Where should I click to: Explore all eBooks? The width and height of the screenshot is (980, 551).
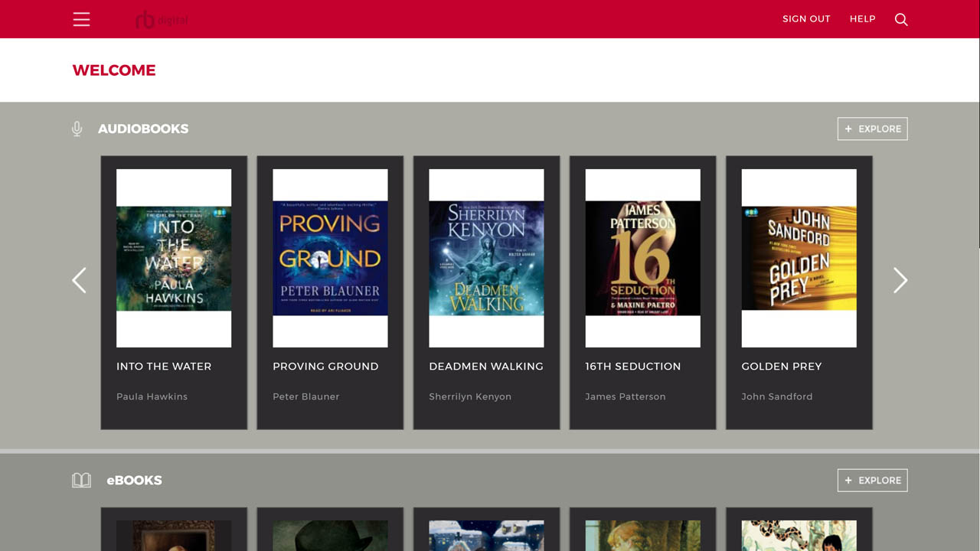(873, 481)
